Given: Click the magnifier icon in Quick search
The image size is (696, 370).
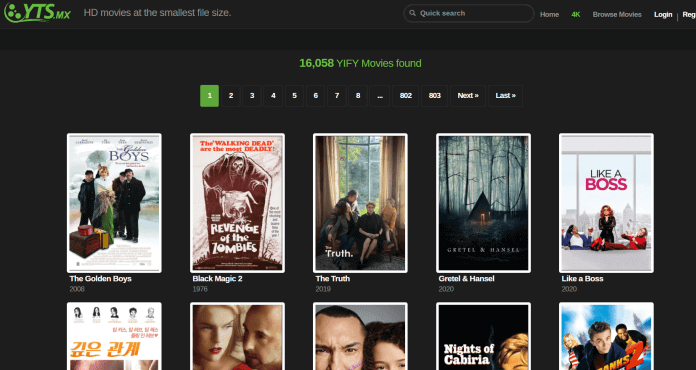Looking at the screenshot, I should coord(412,13).
